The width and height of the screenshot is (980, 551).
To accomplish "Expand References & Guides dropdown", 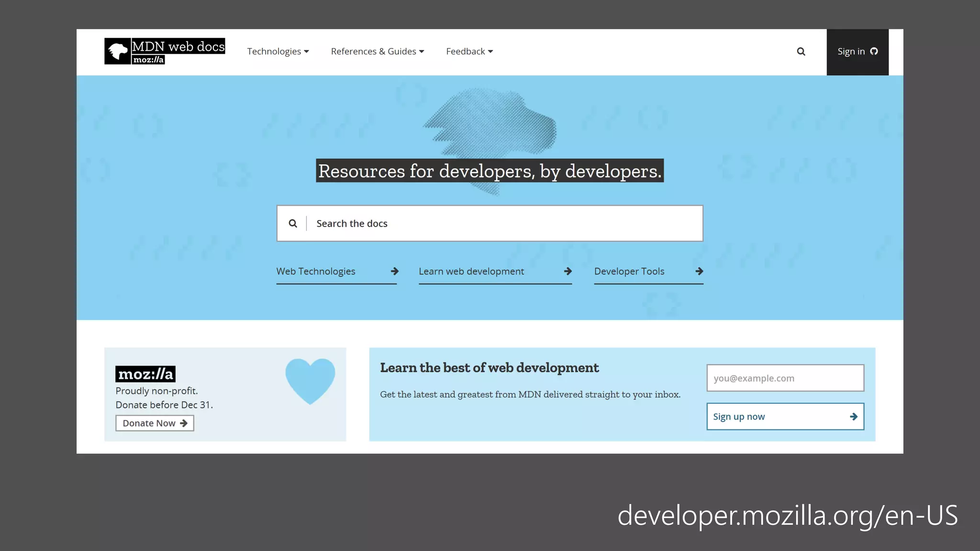I will (377, 52).
